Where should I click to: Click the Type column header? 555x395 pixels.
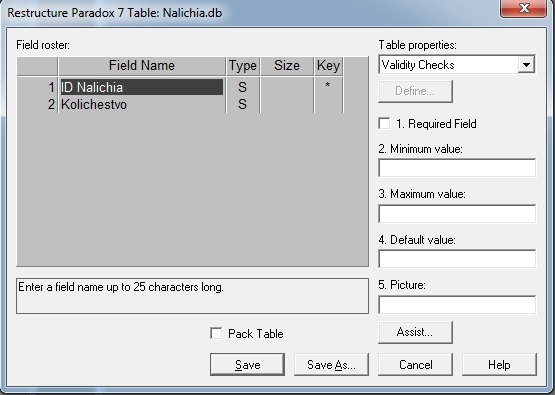pyautogui.click(x=243, y=66)
